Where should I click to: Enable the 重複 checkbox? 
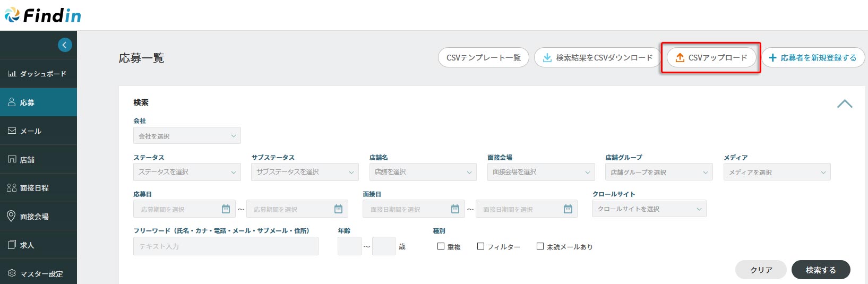click(441, 246)
